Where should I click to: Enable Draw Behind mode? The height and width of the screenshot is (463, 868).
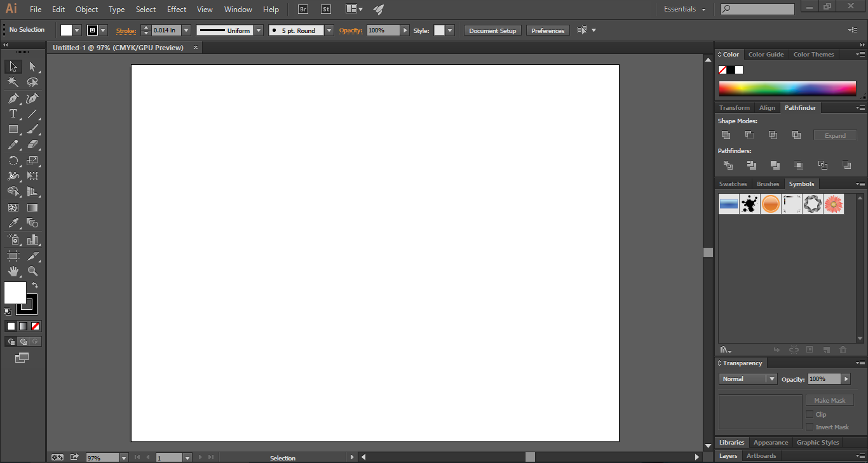coord(23,342)
